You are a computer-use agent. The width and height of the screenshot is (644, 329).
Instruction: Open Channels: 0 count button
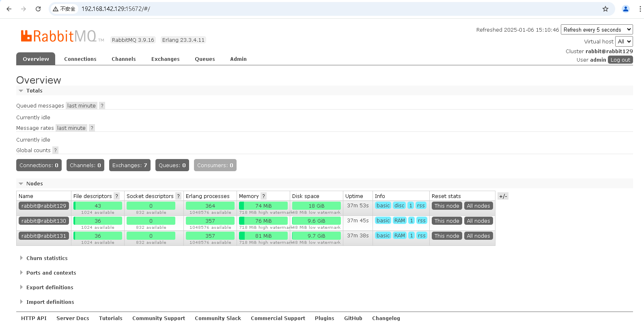click(x=85, y=165)
